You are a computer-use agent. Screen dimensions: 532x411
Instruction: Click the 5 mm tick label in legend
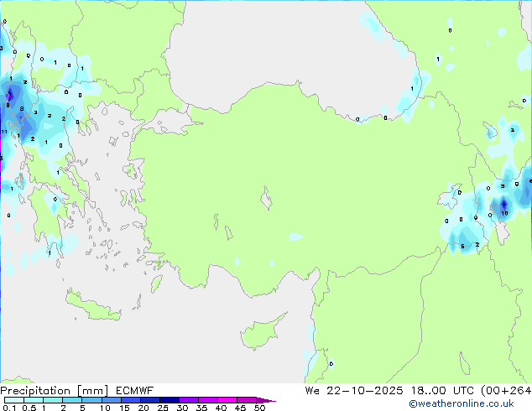tap(82, 408)
